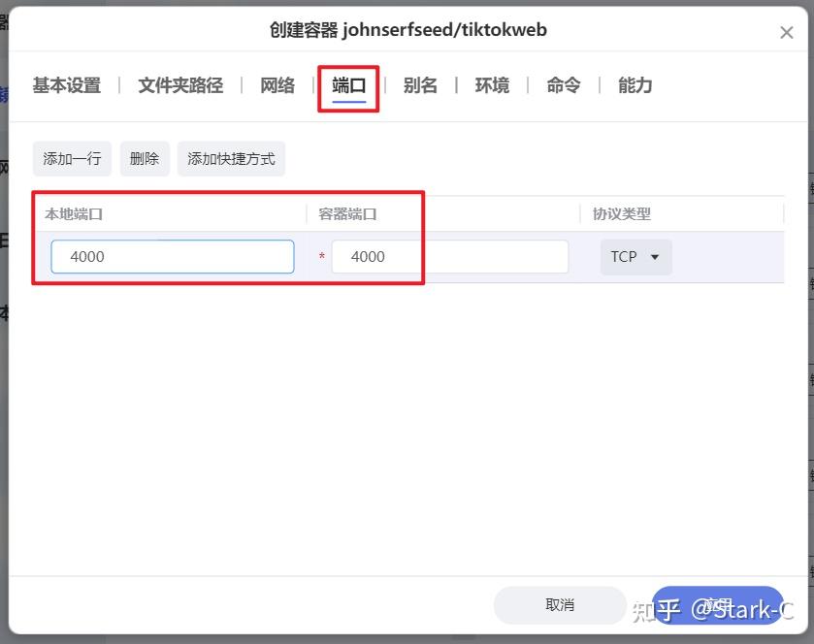Go to the 网络 tab

(x=277, y=85)
